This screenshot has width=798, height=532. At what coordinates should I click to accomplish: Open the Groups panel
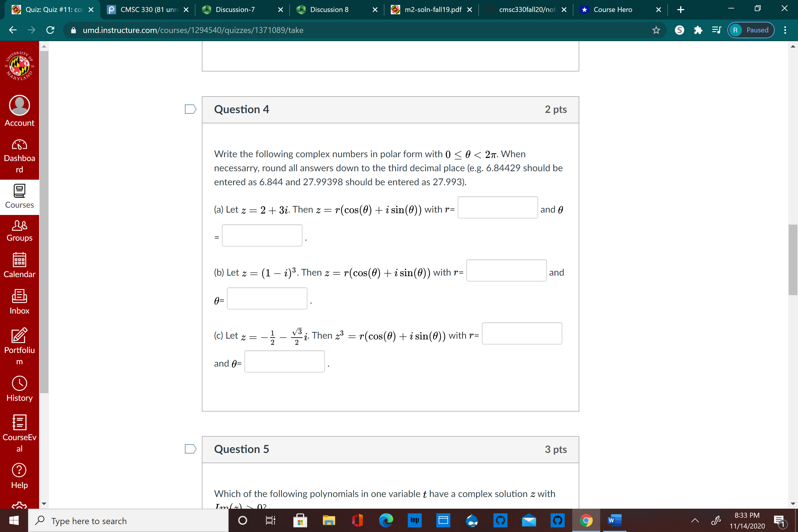pyautogui.click(x=19, y=230)
